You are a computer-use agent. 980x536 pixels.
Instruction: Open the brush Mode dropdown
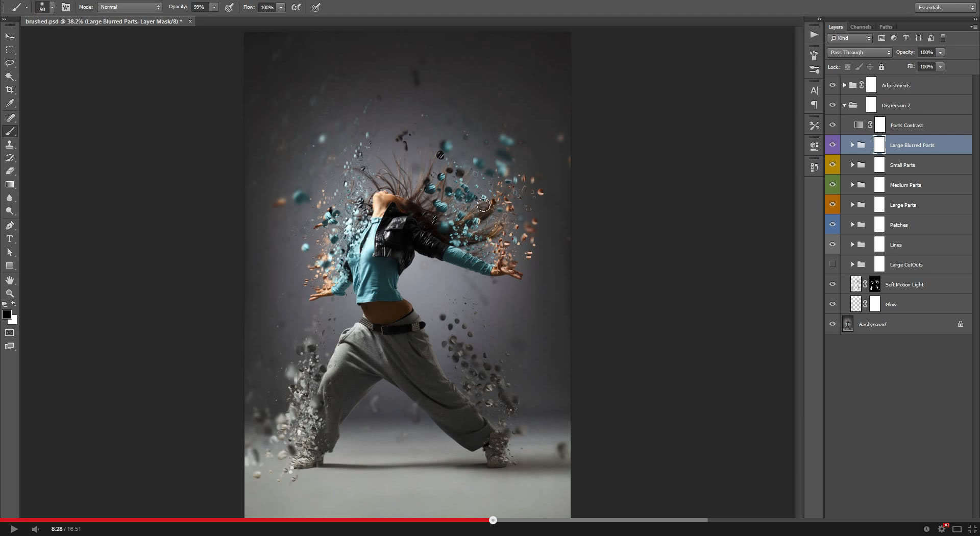coord(130,7)
